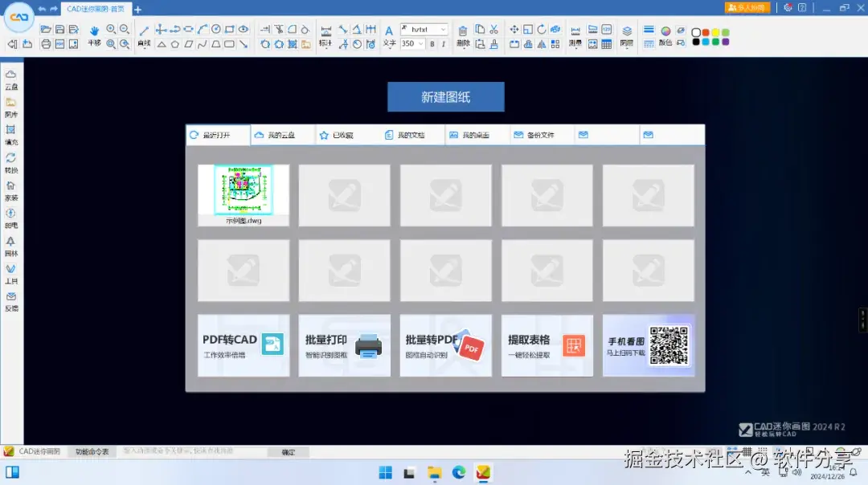
Task: Open the garden tree sidebar icon
Action: point(11,247)
